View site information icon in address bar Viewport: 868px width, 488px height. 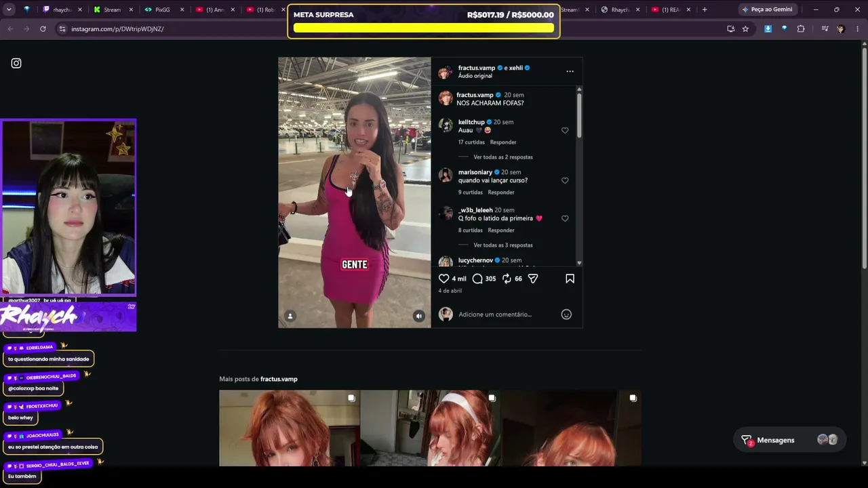[x=62, y=28]
